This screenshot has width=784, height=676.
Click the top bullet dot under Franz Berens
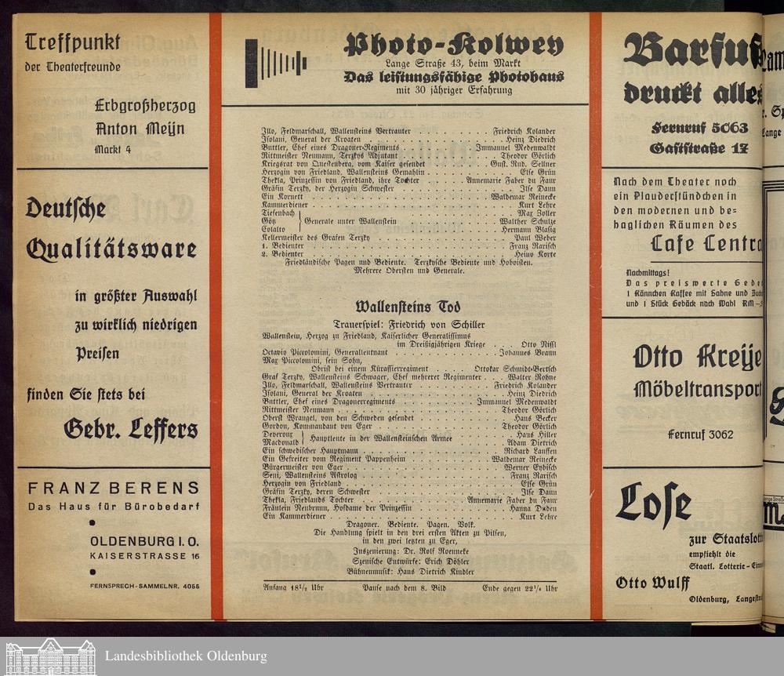click(x=93, y=522)
